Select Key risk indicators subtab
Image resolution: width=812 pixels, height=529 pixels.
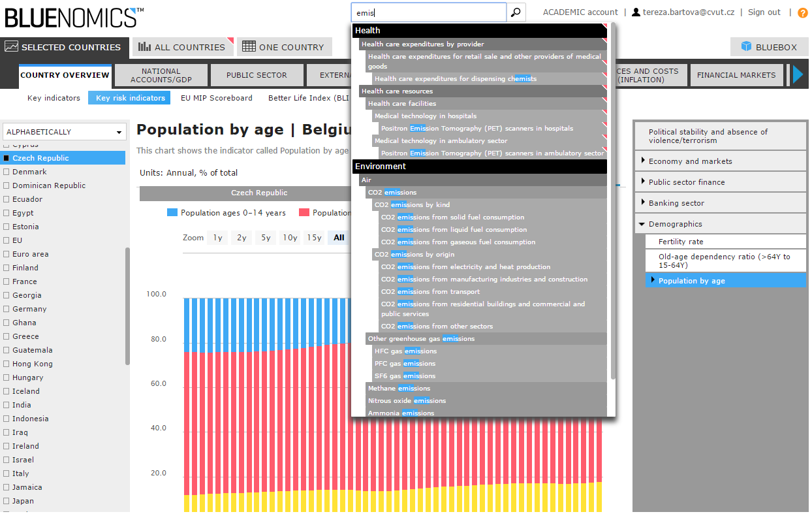[x=130, y=98]
